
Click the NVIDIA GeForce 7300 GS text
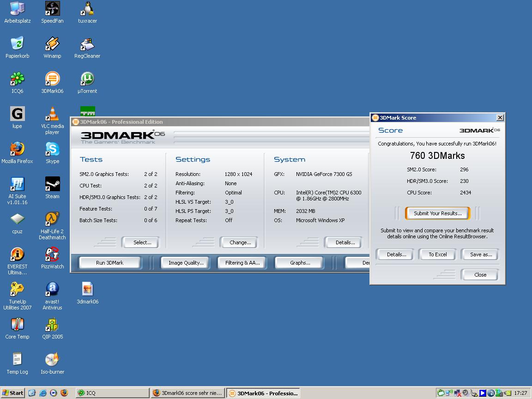(x=324, y=174)
